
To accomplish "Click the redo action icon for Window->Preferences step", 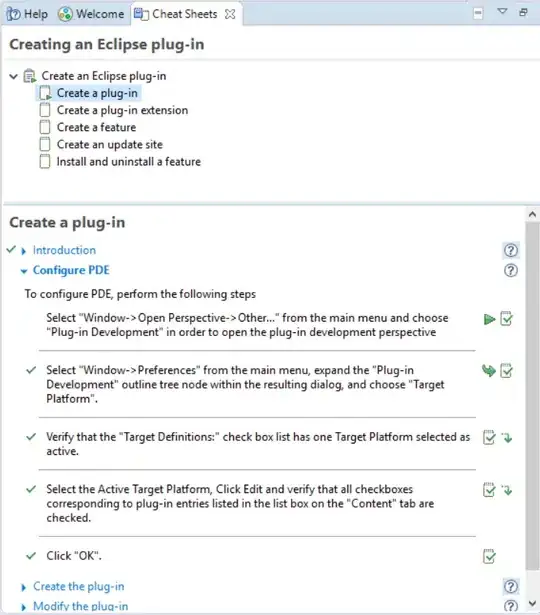I will (x=489, y=371).
